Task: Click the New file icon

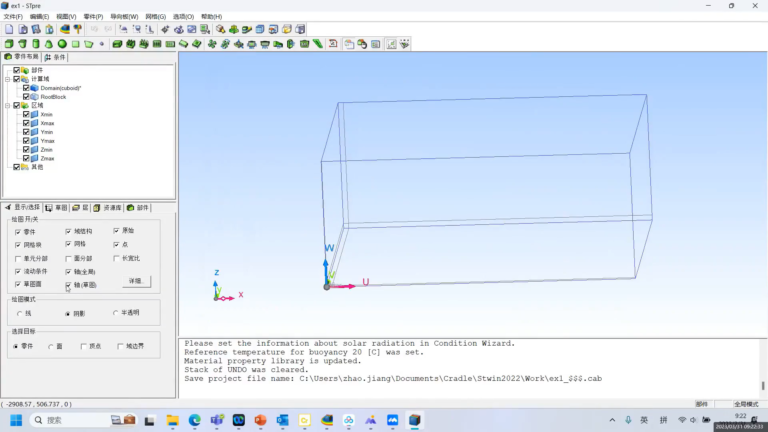Action: [9, 29]
